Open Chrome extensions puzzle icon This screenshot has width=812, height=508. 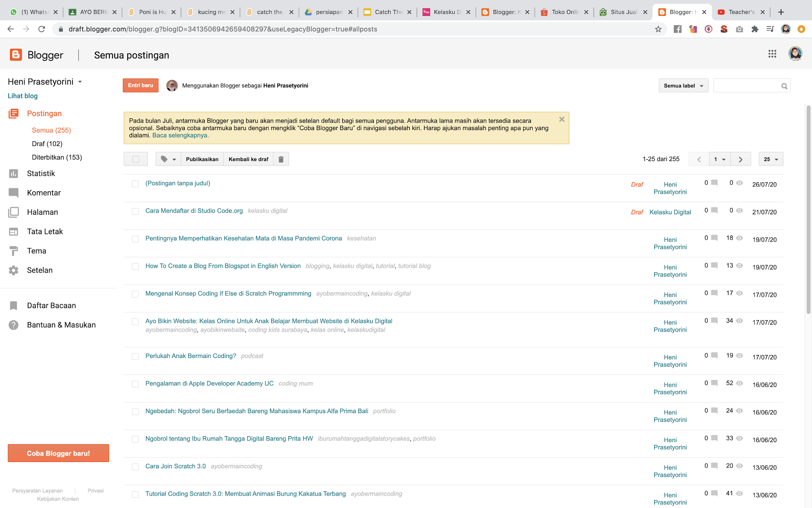click(x=755, y=29)
